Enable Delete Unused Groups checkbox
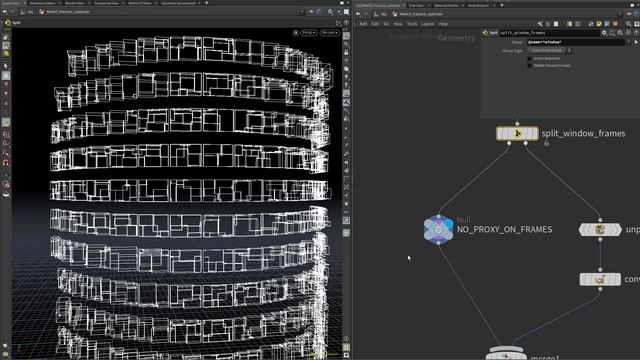640x360 pixels. [529, 65]
